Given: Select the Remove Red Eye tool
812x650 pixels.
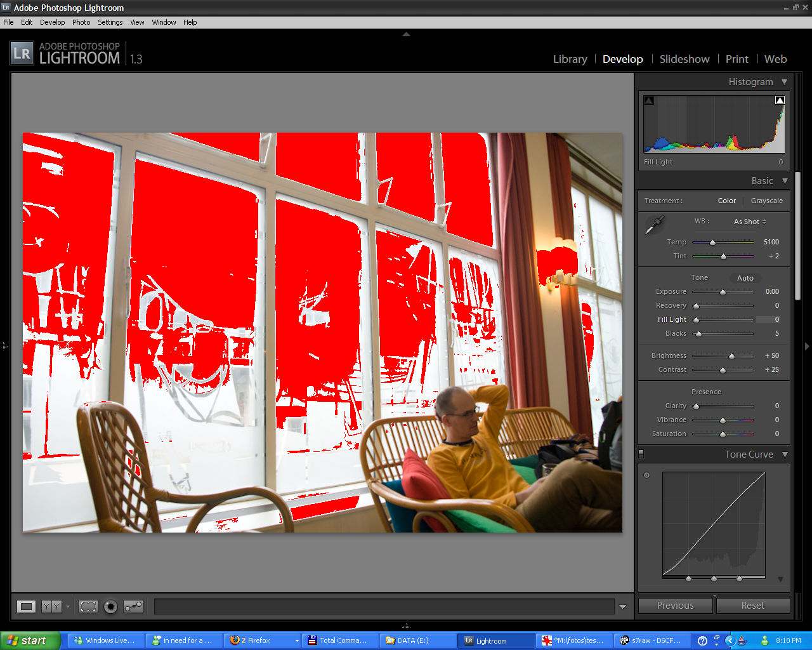Looking at the screenshot, I should [x=110, y=607].
